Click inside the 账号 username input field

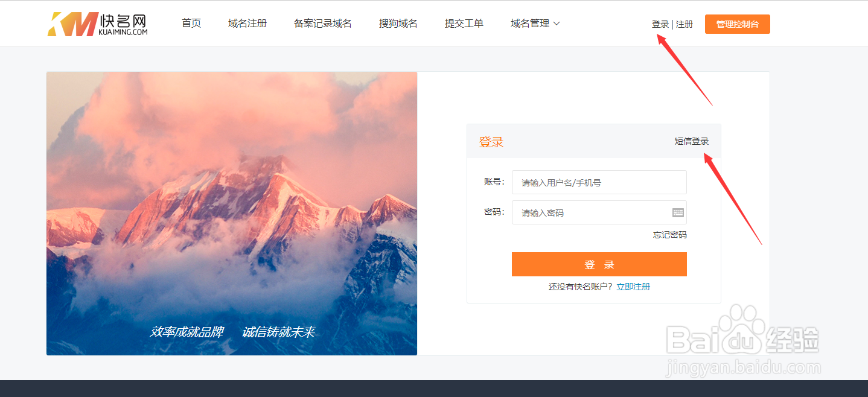(599, 182)
